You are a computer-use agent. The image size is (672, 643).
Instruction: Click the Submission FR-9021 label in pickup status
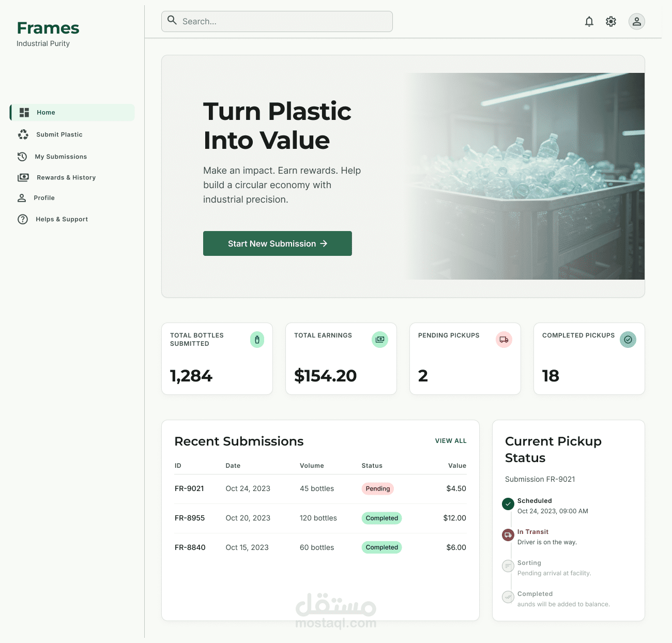click(540, 479)
